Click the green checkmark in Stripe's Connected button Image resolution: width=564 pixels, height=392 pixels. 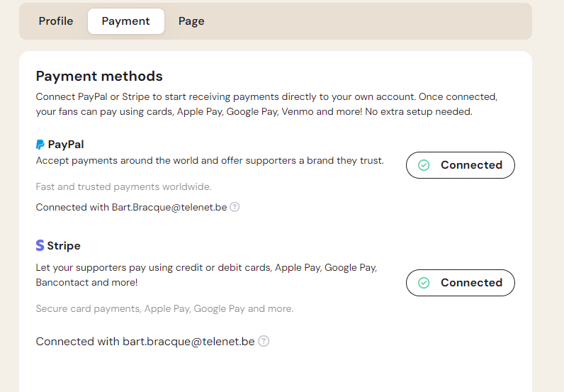(424, 283)
